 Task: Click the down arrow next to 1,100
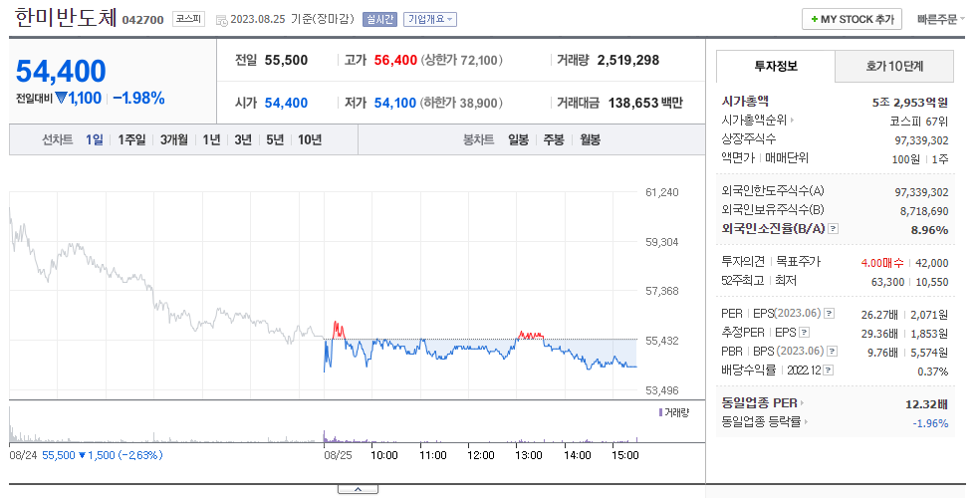61,98
